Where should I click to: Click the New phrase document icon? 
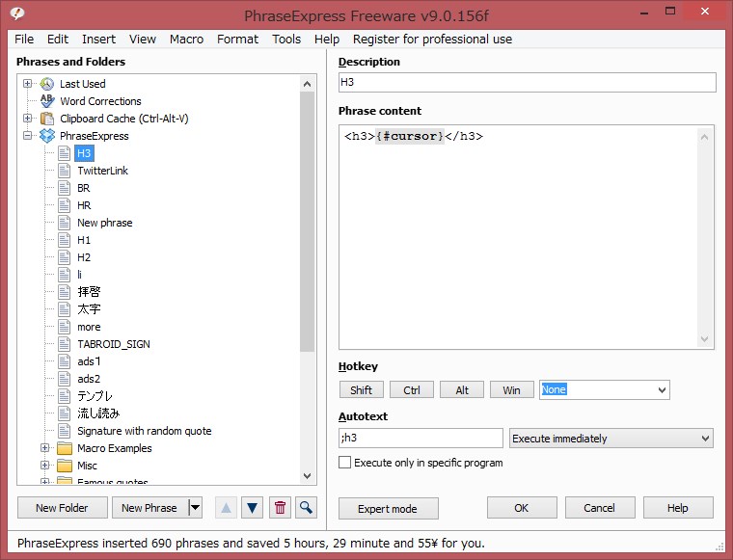click(65, 223)
